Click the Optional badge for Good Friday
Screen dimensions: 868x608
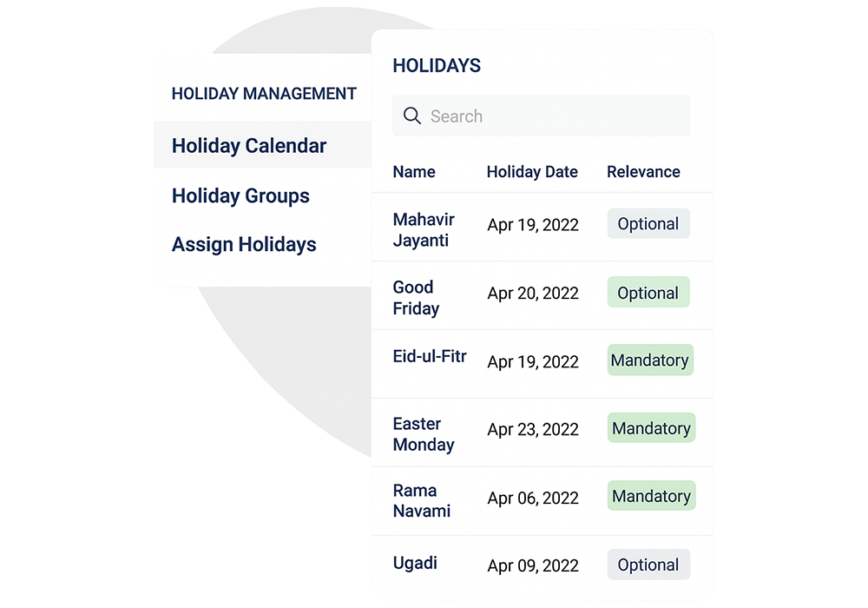pos(648,293)
